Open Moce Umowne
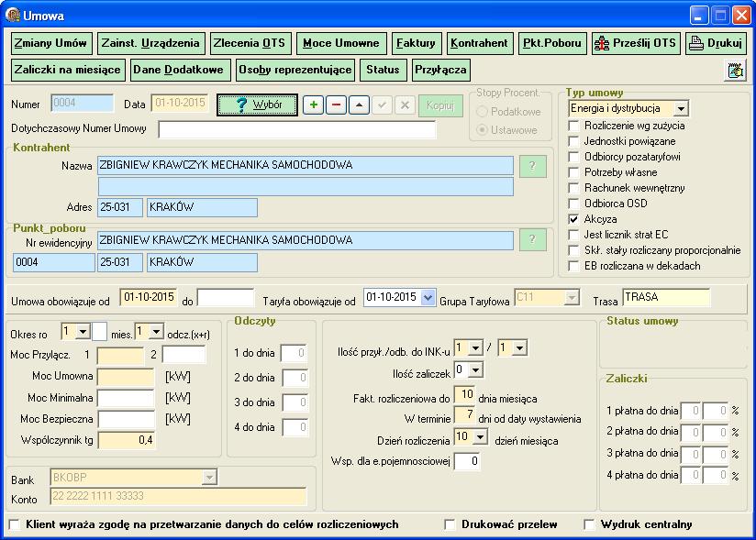Image resolution: width=756 pixels, height=540 pixels. tap(341, 43)
